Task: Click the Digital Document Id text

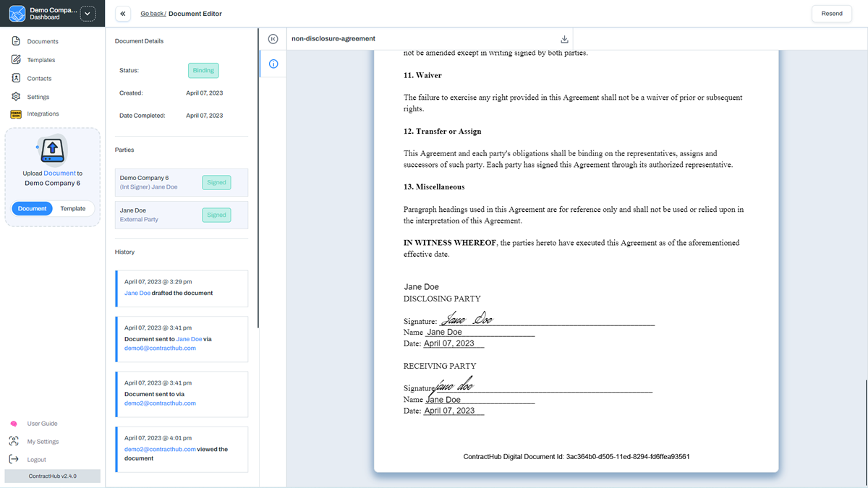Action: 576,457
